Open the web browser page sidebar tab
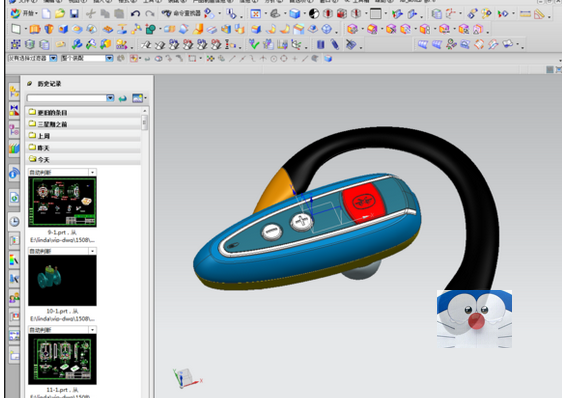 [x=14, y=197]
